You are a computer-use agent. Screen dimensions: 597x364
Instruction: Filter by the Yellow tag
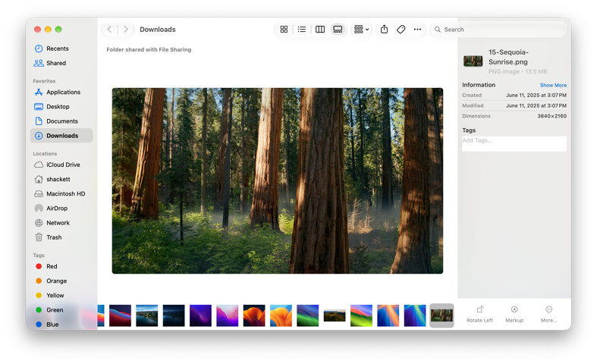pyautogui.click(x=61, y=295)
